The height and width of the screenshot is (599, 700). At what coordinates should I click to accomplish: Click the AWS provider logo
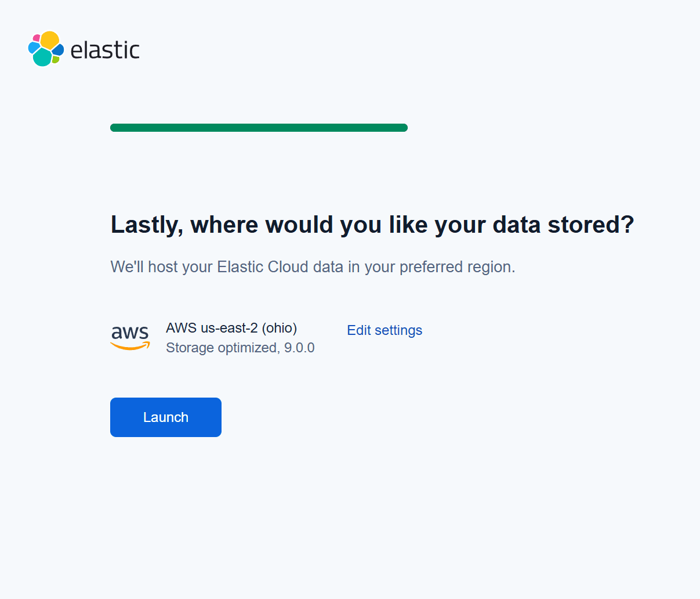(x=130, y=337)
